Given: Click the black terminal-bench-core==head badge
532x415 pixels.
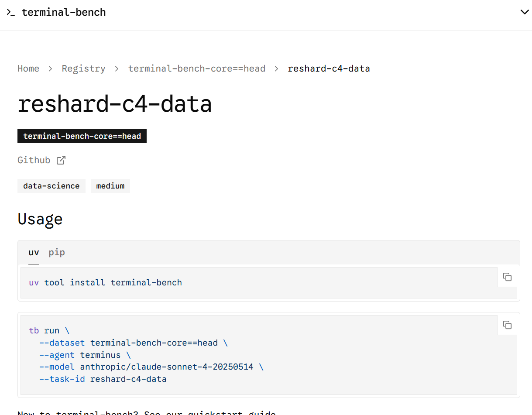Looking at the screenshot, I should pyautogui.click(x=82, y=136).
